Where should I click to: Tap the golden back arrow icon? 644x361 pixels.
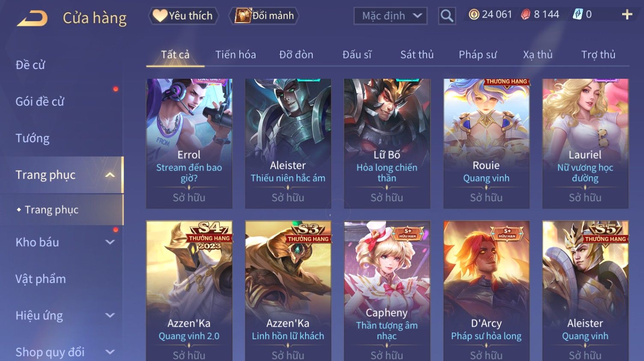(x=32, y=18)
